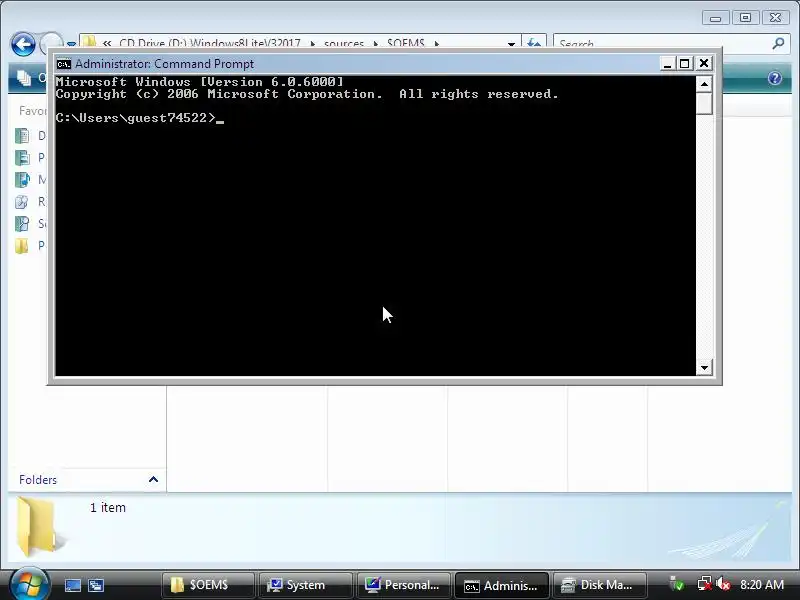Click the Explorer address bar folder icon
The height and width of the screenshot is (600, 800).
click(x=90, y=43)
